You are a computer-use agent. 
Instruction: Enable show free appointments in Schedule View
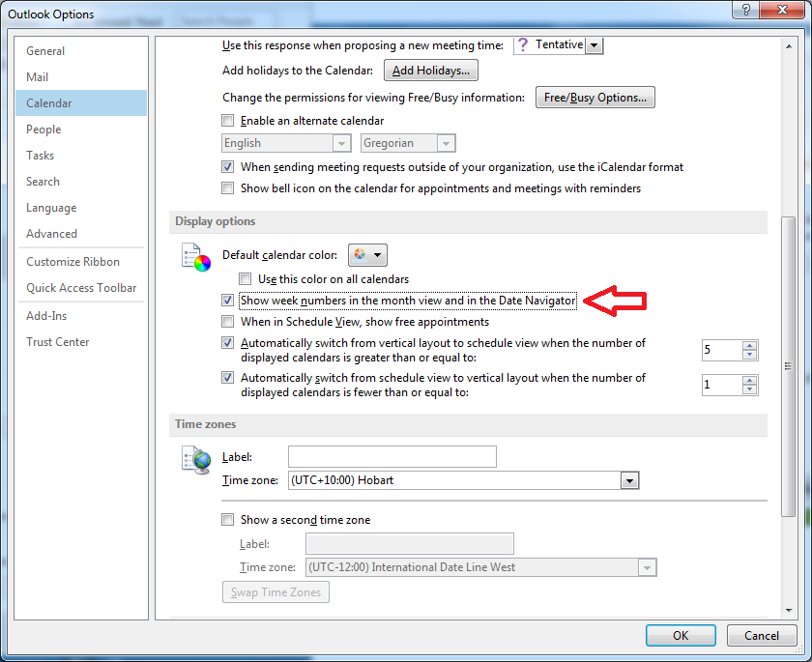(x=227, y=322)
